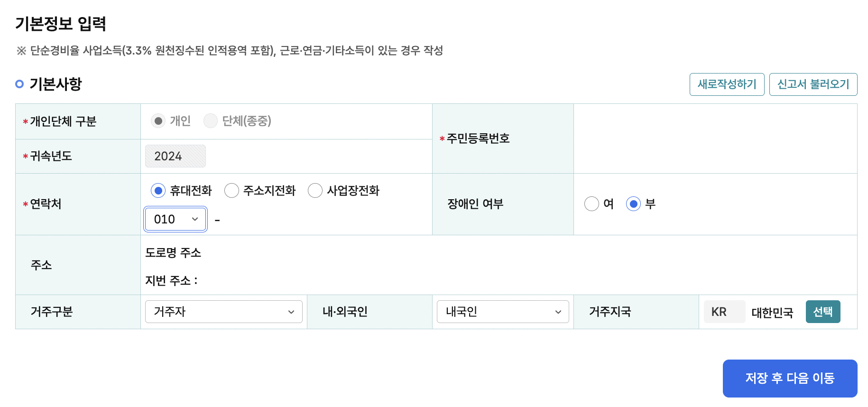Select 여 for 장애인 여부

click(x=591, y=203)
